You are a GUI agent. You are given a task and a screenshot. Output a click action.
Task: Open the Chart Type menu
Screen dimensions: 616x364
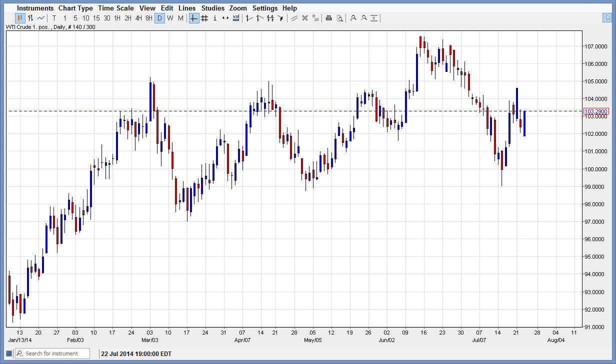coord(75,8)
